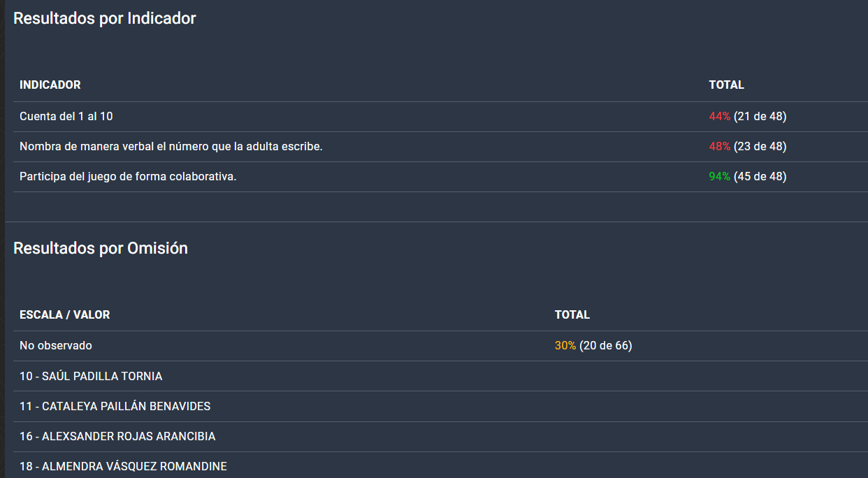Click the orange 30% omission value
The height and width of the screenshot is (478, 868).
[565, 345]
